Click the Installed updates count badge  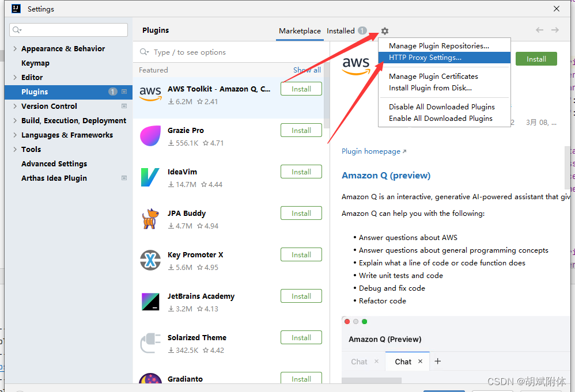coord(362,31)
